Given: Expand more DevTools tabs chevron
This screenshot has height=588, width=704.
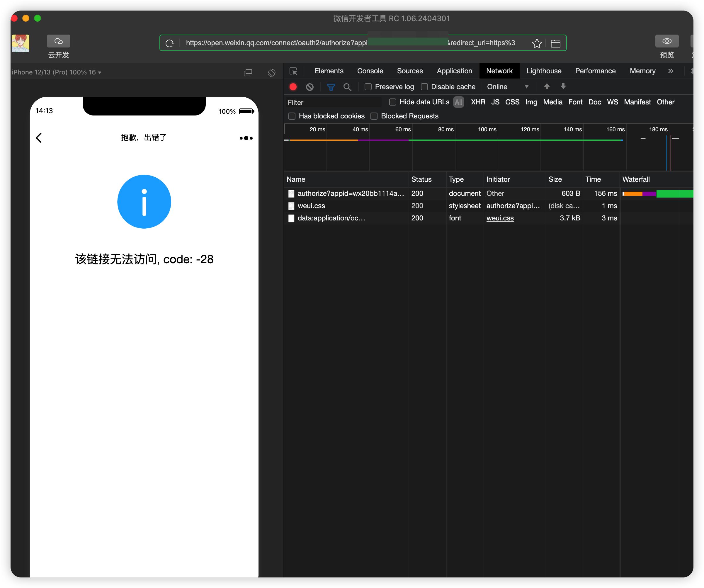Looking at the screenshot, I should [671, 71].
